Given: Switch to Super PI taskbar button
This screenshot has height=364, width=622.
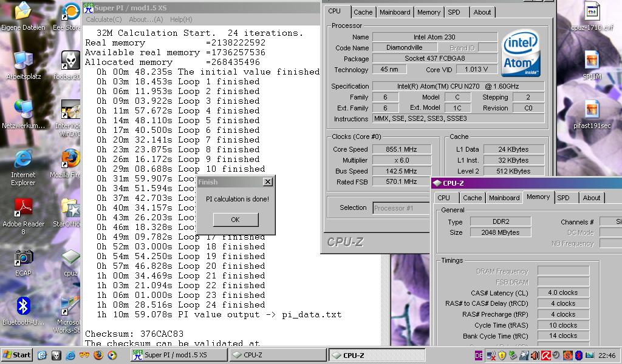Looking at the screenshot, I should [179, 355].
